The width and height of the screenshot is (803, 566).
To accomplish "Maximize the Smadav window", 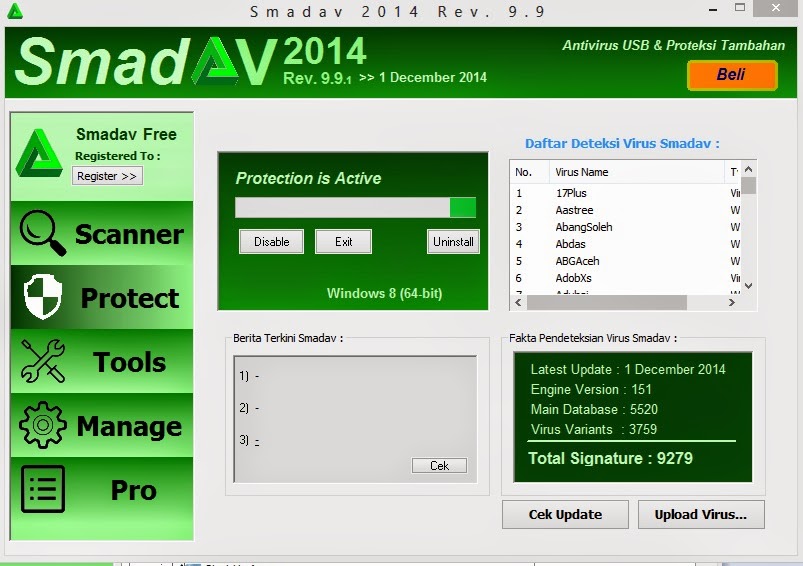I will tap(739, 8).
